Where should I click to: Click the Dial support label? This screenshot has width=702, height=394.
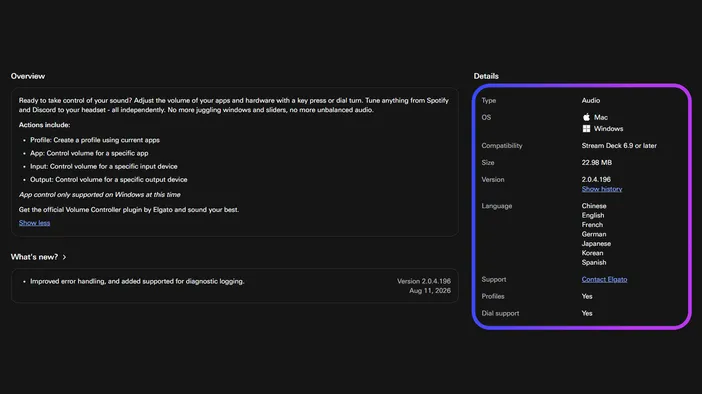click(500, 313)
